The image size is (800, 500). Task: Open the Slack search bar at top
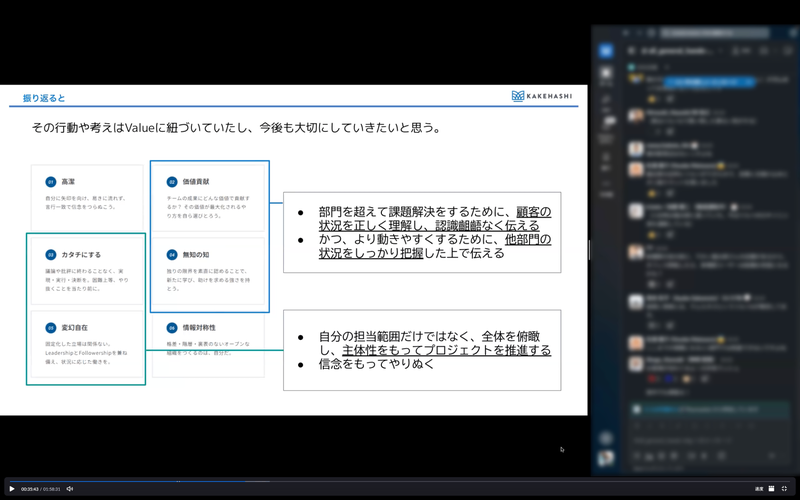(714, 33)
